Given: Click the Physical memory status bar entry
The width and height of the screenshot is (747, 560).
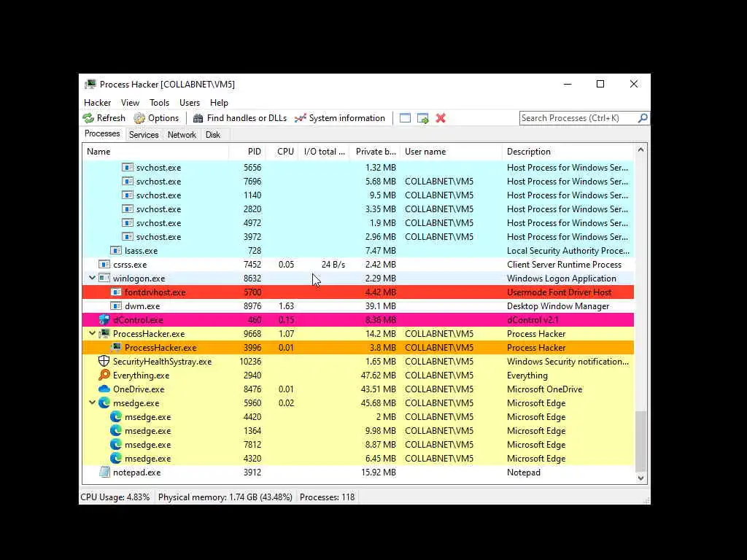Looking at the screenshot, I should (x=225, y=497).
